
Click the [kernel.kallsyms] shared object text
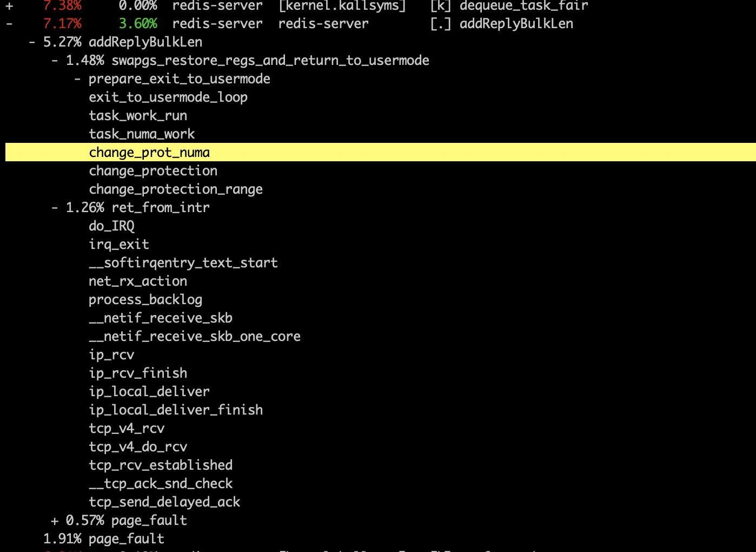tap(342, 6)
